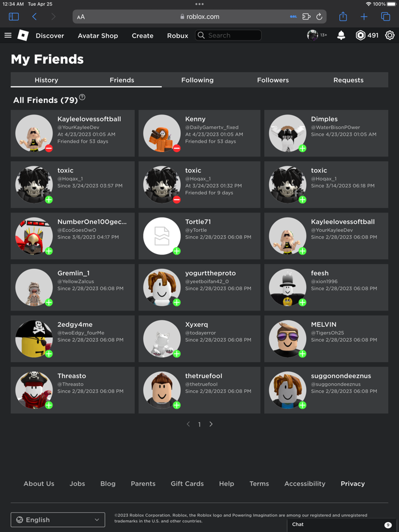The height and width of the screenshot is (532, 399).
Task: Open the notifications bell icon
Action: 341,35
